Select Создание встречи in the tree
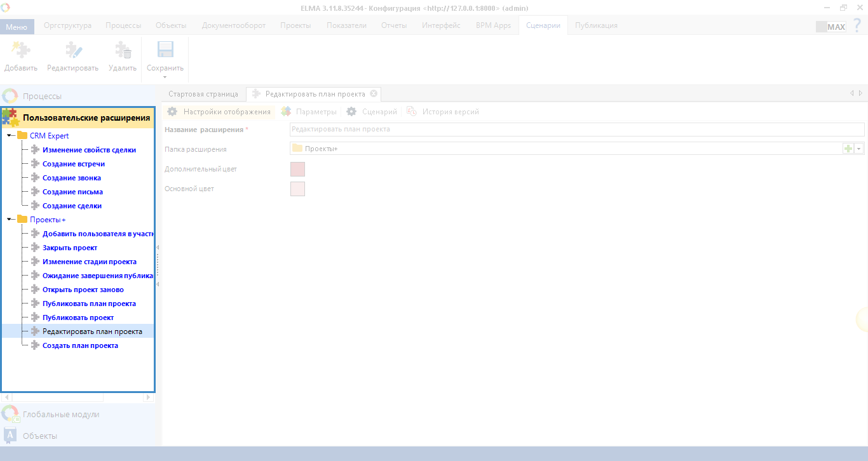The height and width of the screenshot is (461, 868). coord(74,164)
